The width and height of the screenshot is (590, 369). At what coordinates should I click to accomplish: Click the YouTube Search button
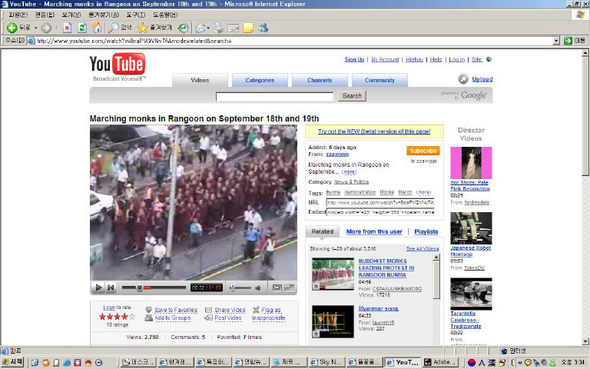pyautogui.click(x=352, y=96)
